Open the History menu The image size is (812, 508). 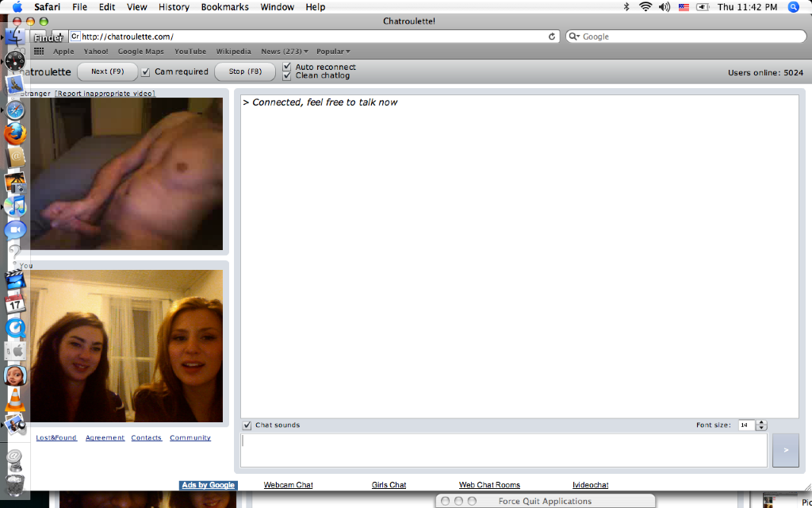tap(174, 6)
